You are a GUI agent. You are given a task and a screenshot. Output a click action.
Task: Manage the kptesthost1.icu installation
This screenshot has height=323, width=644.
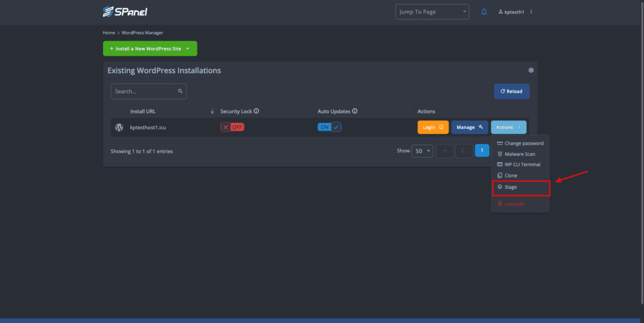pos(469,127)
